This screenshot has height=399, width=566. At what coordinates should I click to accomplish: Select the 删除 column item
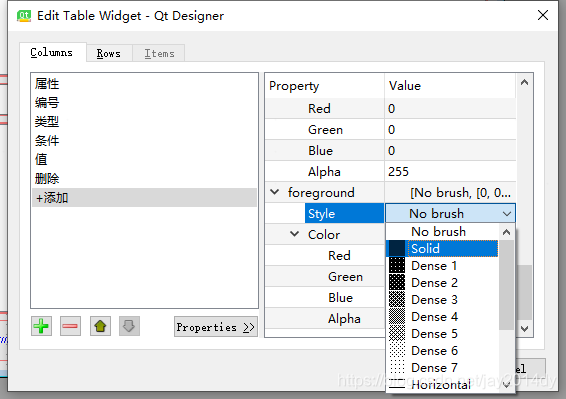point(144,178)
